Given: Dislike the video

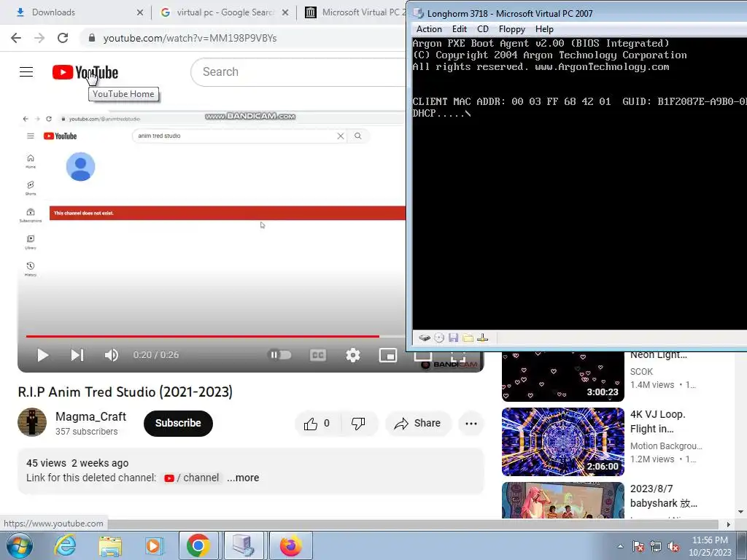Looking at the screenshot, I should pos(359,424).
